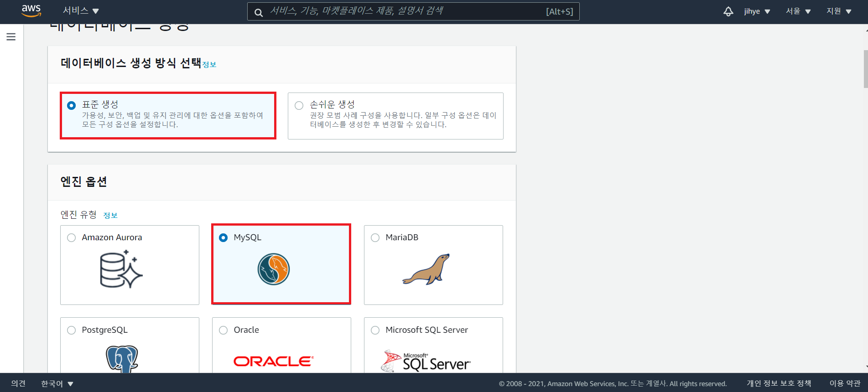Viewport: 868px width, 392px height.
Task: Select the Oracle radio button
Action: tap(223, 330)
